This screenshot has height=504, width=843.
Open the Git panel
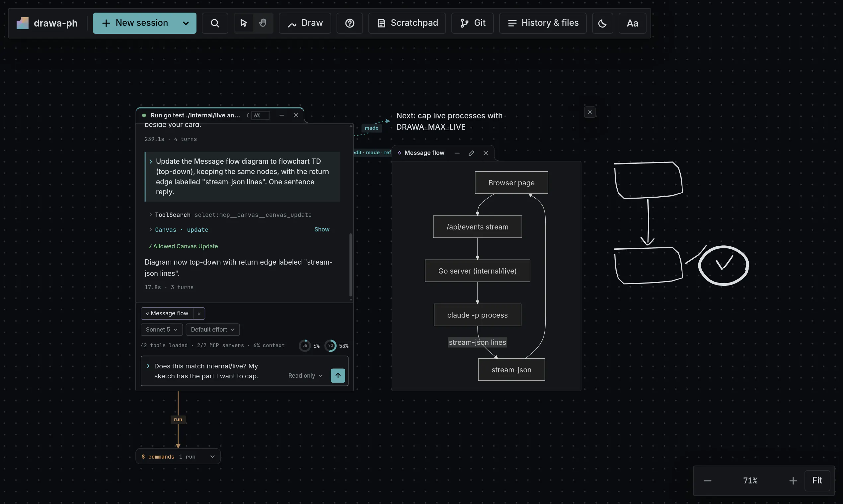click(x=473, y=23)
